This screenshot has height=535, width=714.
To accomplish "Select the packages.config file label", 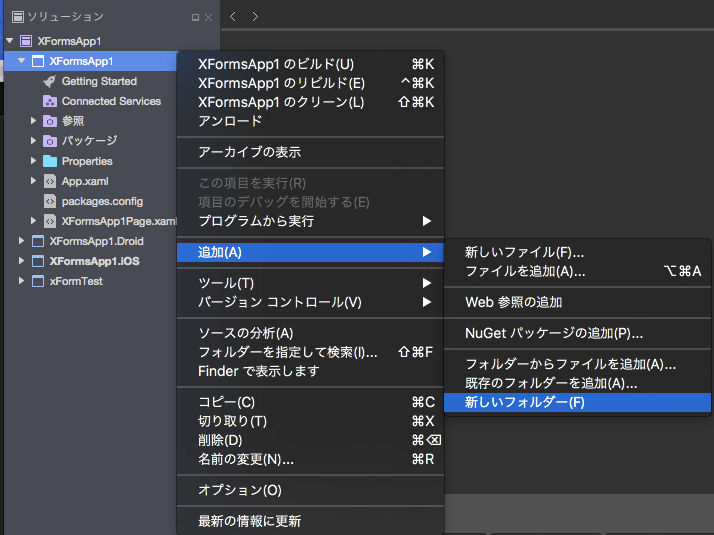I will [x=102, y=202].
